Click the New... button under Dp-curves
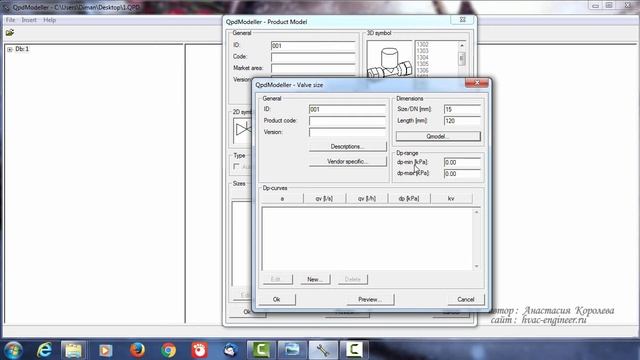Image resolution: width=640 pixels, height=360 pixels. coord(315,279)
